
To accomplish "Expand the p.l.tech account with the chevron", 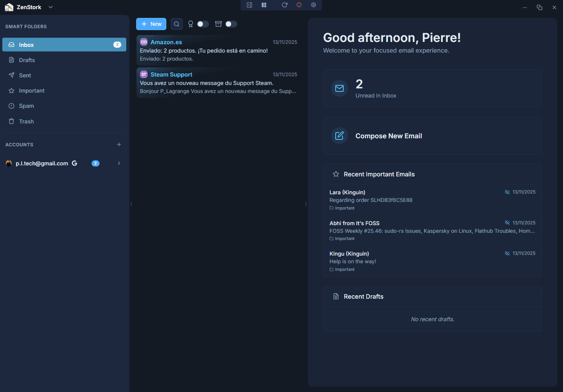I will click(x=119, y=163).
